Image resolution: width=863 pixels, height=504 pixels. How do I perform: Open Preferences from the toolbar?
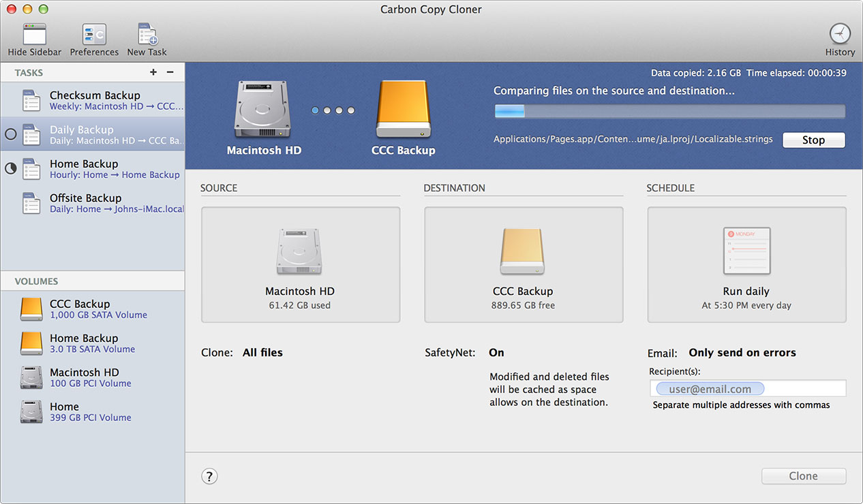94,35
